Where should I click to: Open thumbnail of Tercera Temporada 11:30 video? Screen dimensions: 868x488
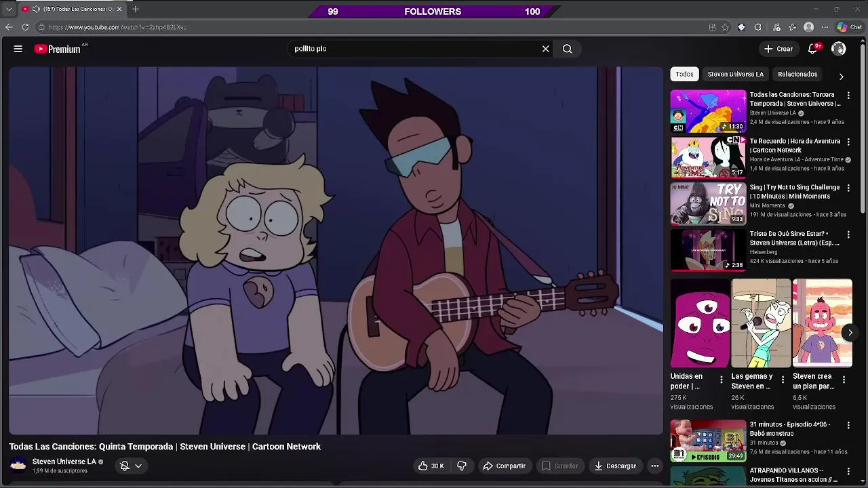708,111
